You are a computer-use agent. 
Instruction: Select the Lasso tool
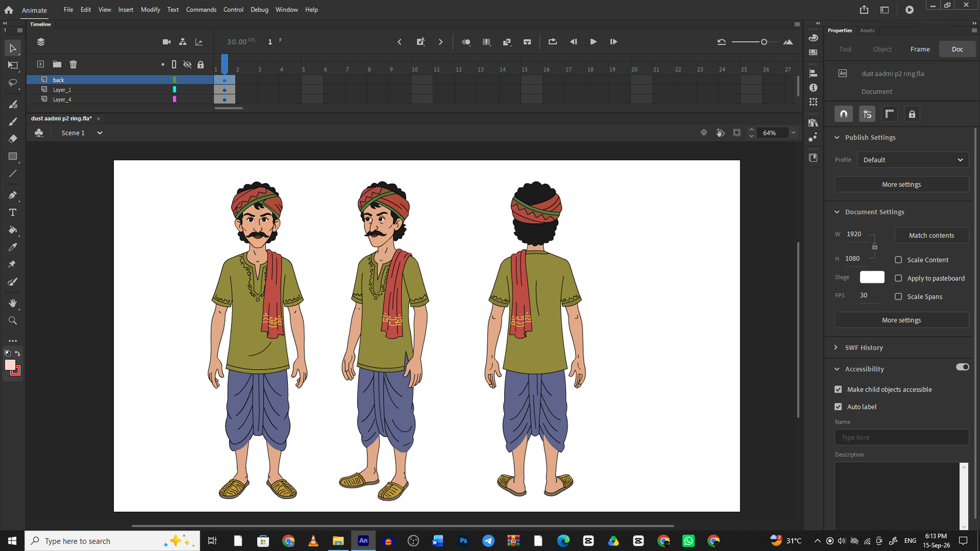[x=13, y=83]
